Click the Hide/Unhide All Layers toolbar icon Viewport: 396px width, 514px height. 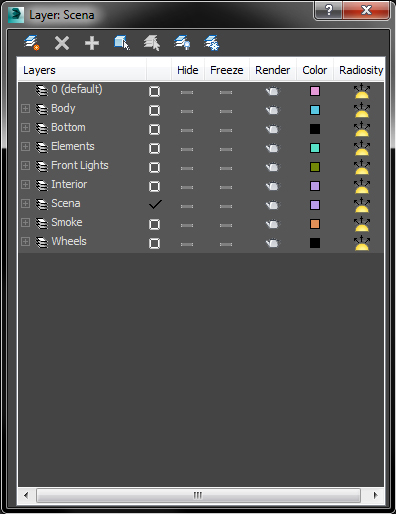(182, 43)
